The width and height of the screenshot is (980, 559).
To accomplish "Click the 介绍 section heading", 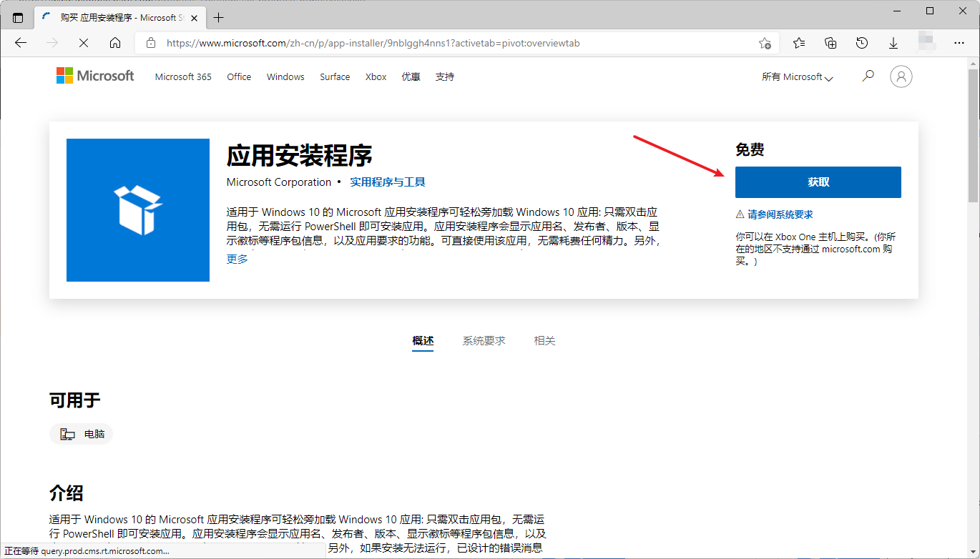I will pyautogui.click(x=67, y=493).
